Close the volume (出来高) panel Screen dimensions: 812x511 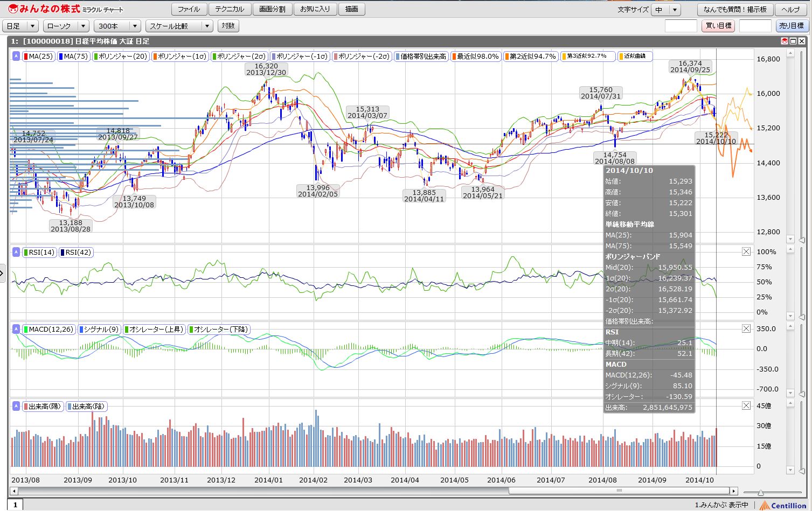coord(746,405)
